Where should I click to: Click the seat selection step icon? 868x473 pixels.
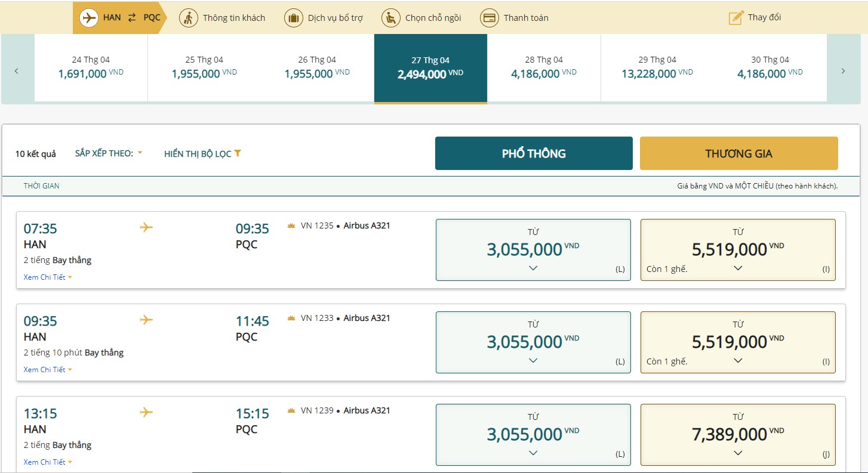tap(390, 18)
